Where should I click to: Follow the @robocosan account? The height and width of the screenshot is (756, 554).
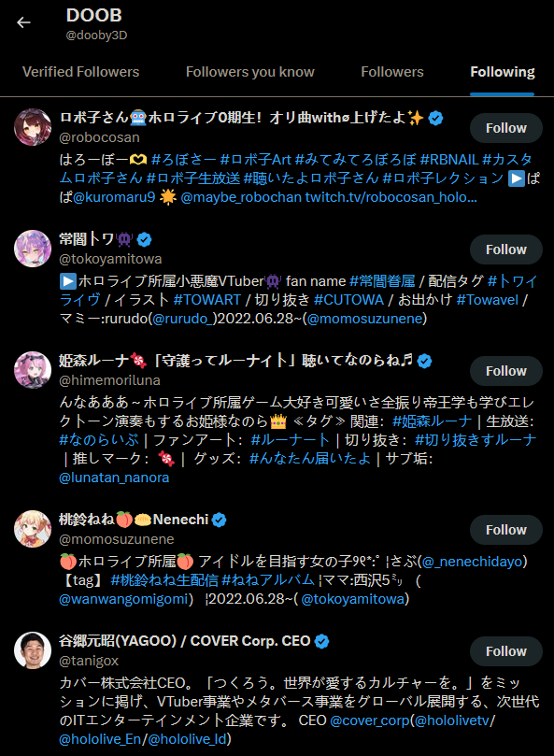pos(506,128)
